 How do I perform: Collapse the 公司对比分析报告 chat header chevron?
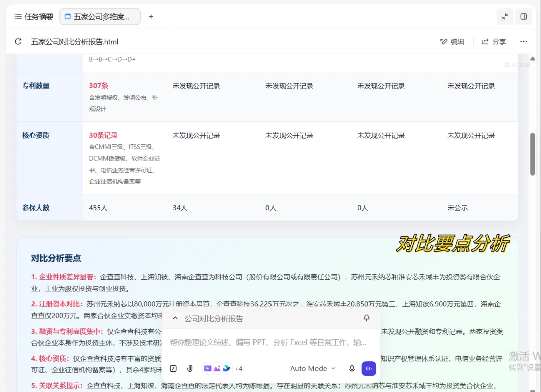pyautogui.click(x=175, y=318)
